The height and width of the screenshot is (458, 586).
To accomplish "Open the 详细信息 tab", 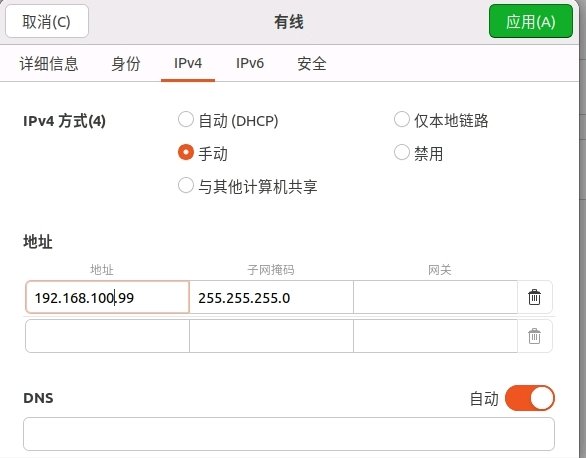I will point(49,64).
